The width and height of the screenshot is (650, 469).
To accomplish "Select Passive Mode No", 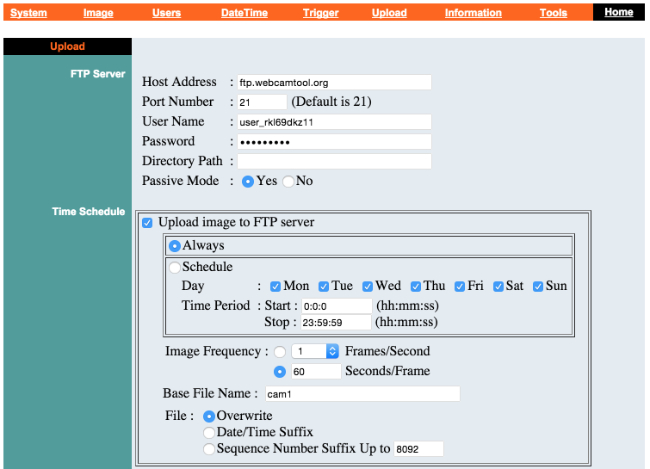I will click(x=288, y=182).
